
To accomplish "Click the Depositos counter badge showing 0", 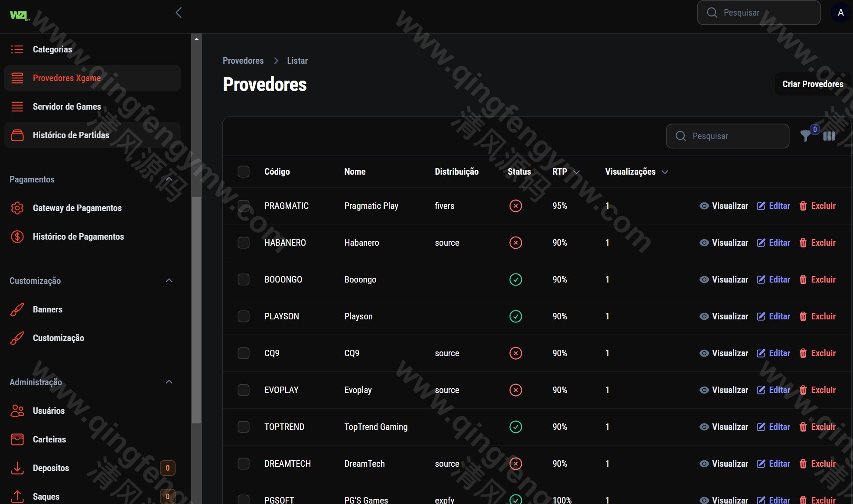I will 168,468.
